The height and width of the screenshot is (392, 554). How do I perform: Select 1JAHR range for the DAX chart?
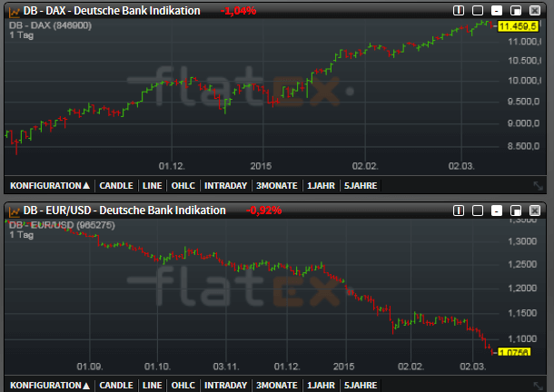tap(321, 185)
